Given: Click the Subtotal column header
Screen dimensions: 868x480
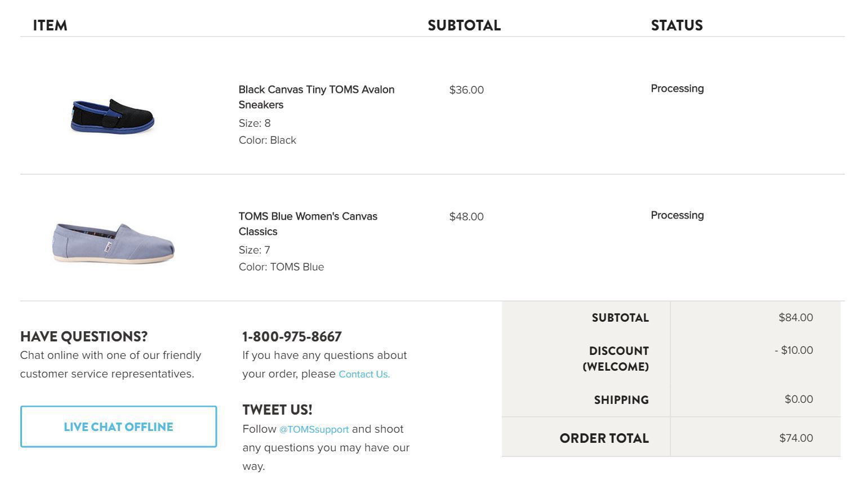Looking at the screenshot, I should click(464, 25).
